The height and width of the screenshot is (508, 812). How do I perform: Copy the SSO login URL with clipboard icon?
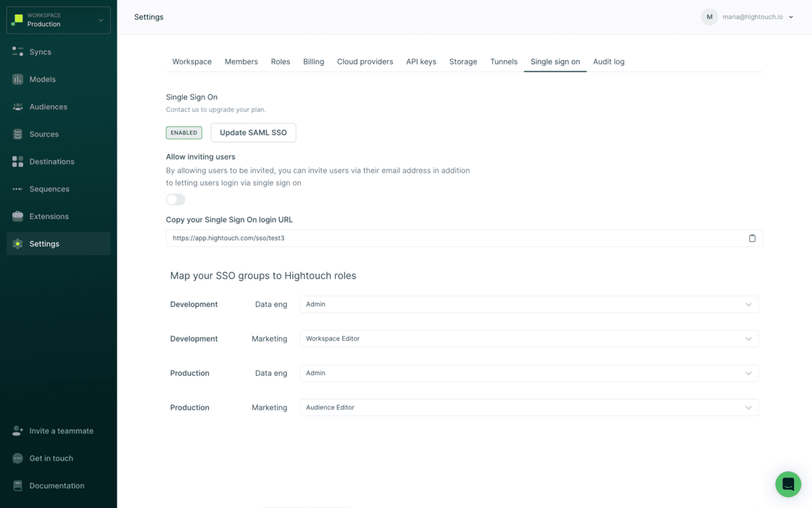(x=752, y=238)
